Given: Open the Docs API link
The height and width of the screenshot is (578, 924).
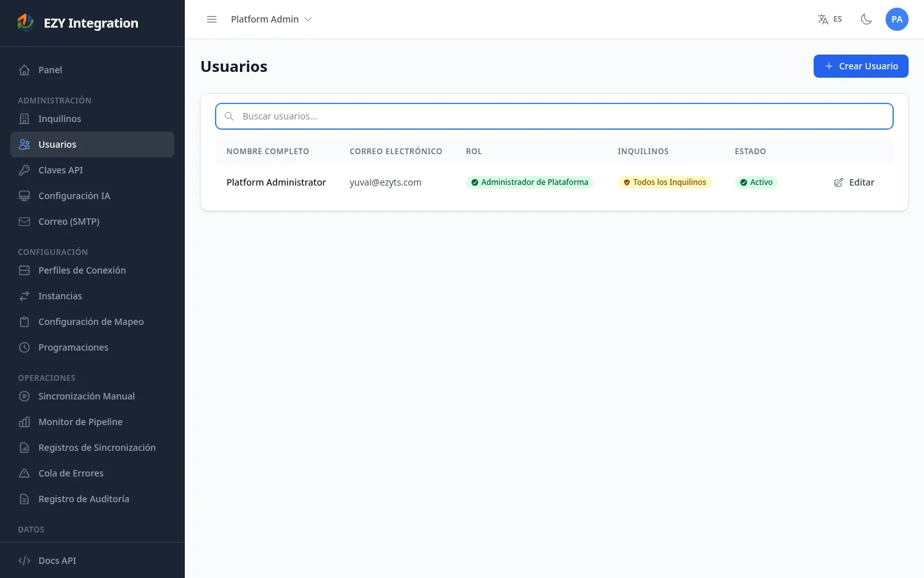Looking at the screenshot, I should click(92, 561).
